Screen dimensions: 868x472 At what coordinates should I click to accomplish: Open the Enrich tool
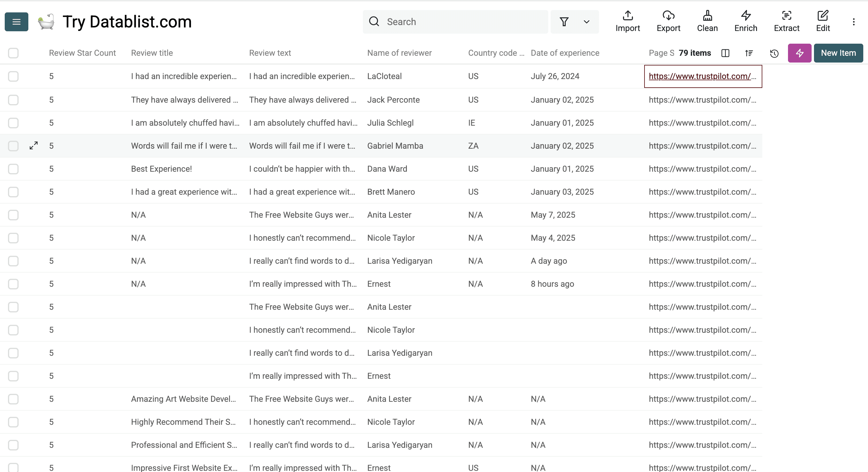point(745,21)
